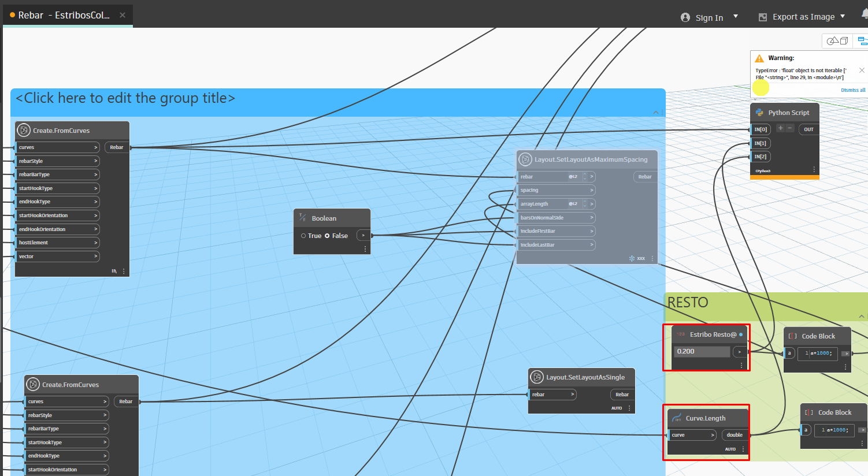Click the Curve.Length node icon

coord(677,418)
